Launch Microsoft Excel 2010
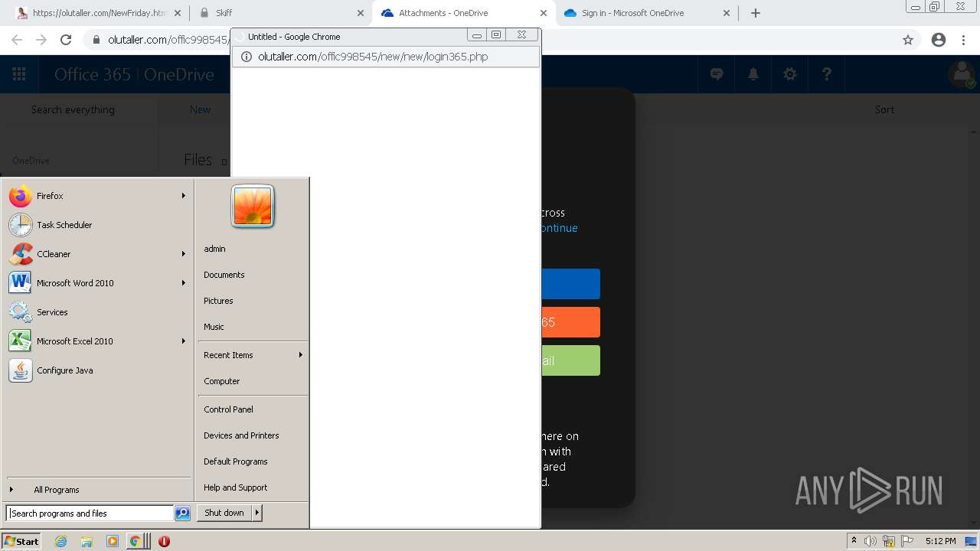The width and height of the screenshot is (980, 551). [x=97, y=341]
